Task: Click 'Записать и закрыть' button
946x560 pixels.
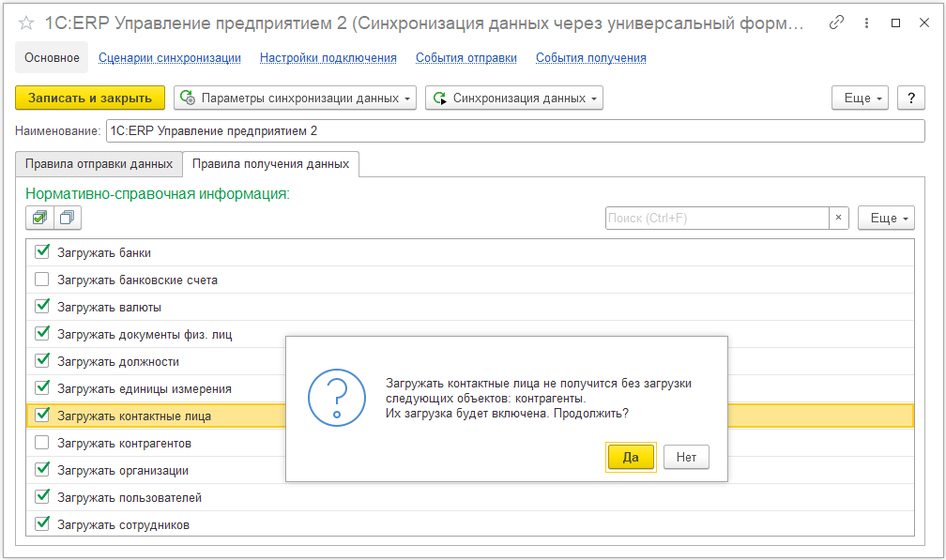Action: pyautogui.click(x=90, y=98)
